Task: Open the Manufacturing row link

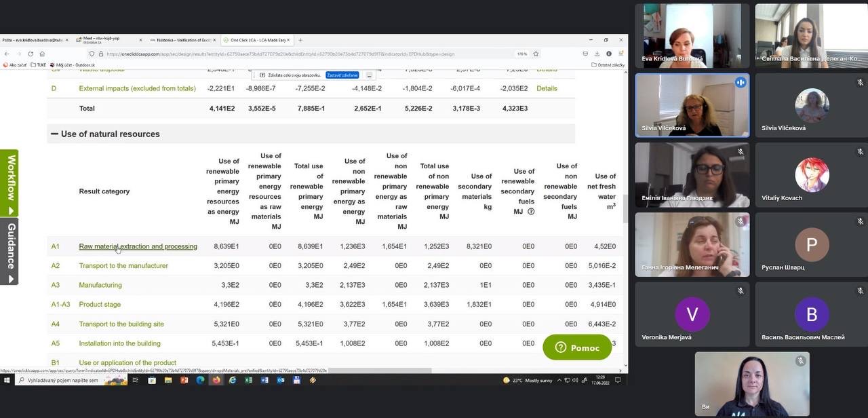Action: click(100, 285)
